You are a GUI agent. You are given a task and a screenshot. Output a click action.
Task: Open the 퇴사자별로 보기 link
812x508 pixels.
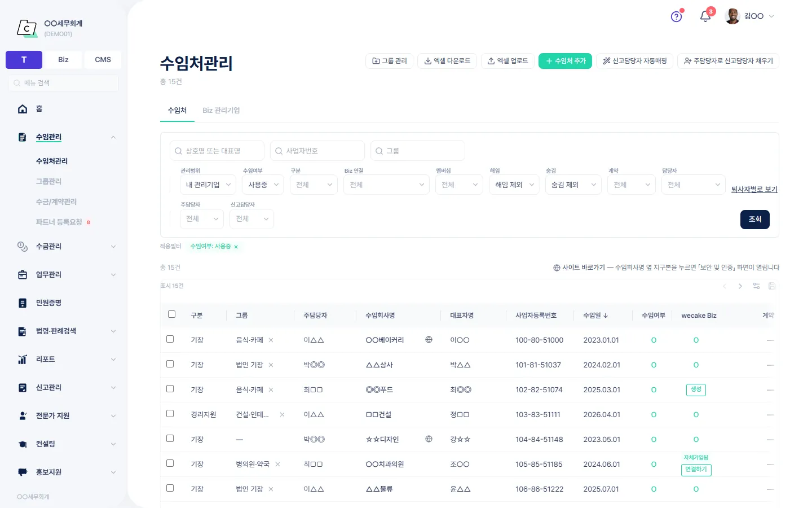(754, 190)
